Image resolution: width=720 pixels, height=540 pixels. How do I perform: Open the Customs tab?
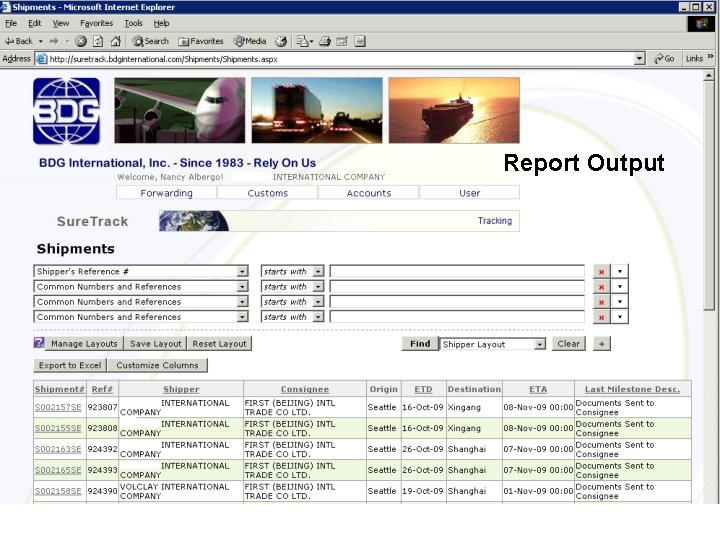(x=267, y=193)
